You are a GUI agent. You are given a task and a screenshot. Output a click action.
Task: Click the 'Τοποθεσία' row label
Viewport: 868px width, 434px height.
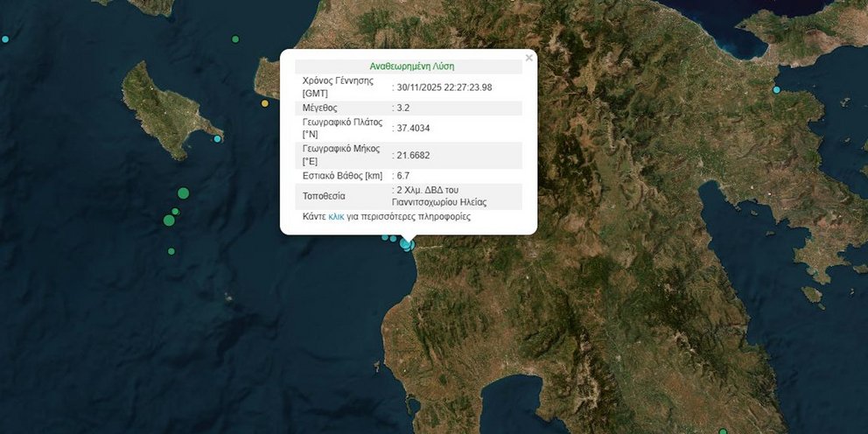click(x=324, y=196)
